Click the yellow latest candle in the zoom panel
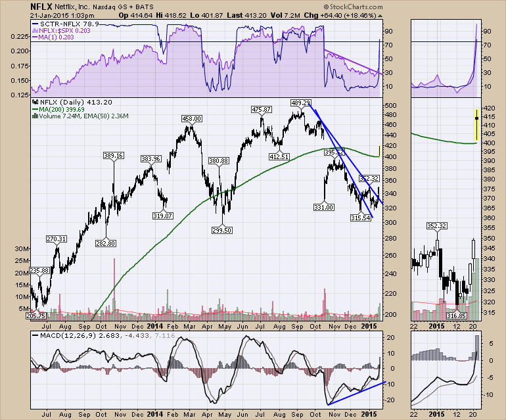506x420 pixels. pyautogui.click(x=476, y=124)
